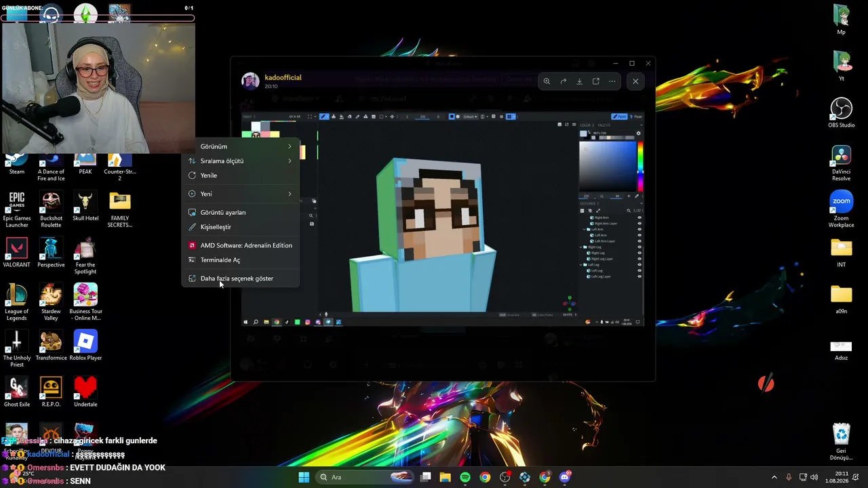Select Yenile in the context menu
The image size is (868, 488).
coord(241,176)
